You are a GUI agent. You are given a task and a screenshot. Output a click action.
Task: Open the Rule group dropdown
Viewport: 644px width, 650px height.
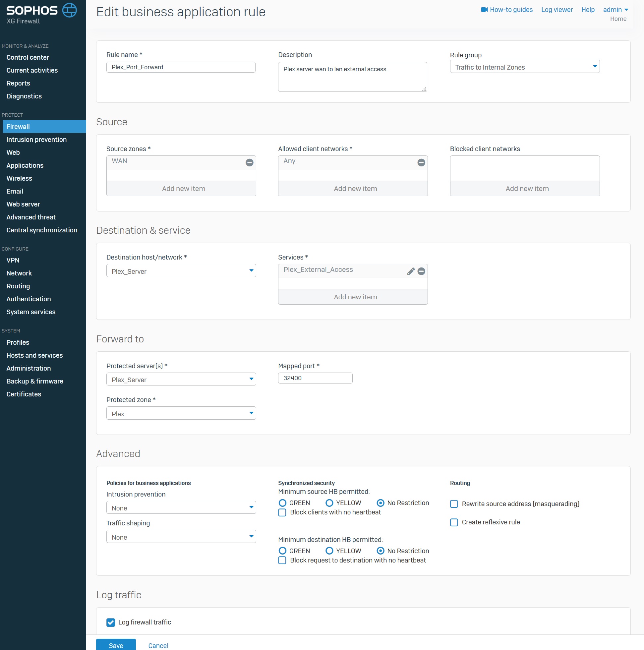[524, 67]
